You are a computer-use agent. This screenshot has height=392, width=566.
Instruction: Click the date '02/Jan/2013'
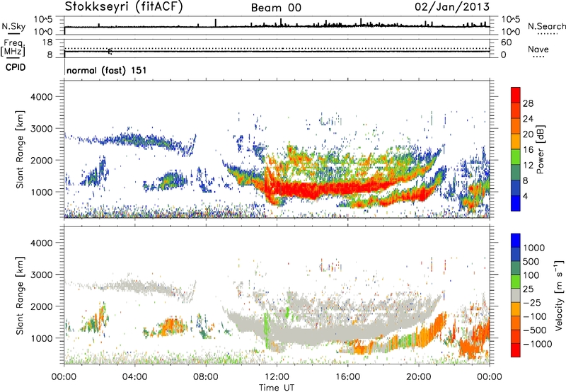click(452, 6)
